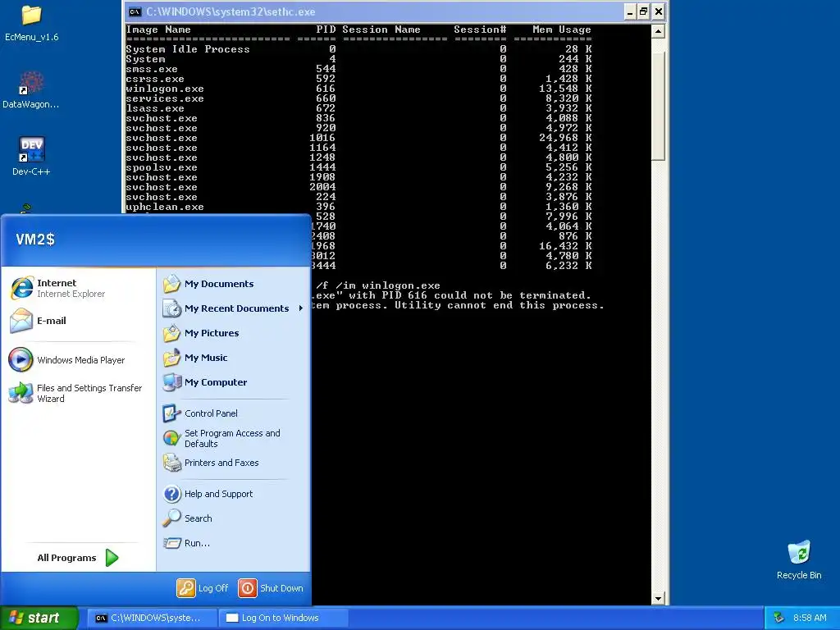Click the PID column header
840x630 pixels.
[326, 30]
